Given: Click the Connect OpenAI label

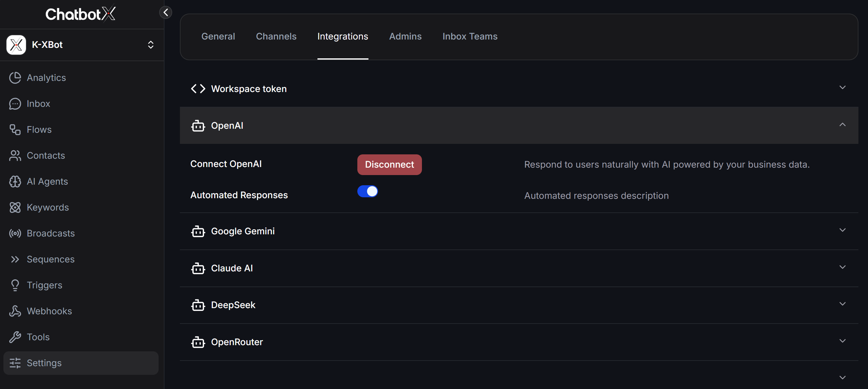Looking at the screenshot, I should pos(226,164).
